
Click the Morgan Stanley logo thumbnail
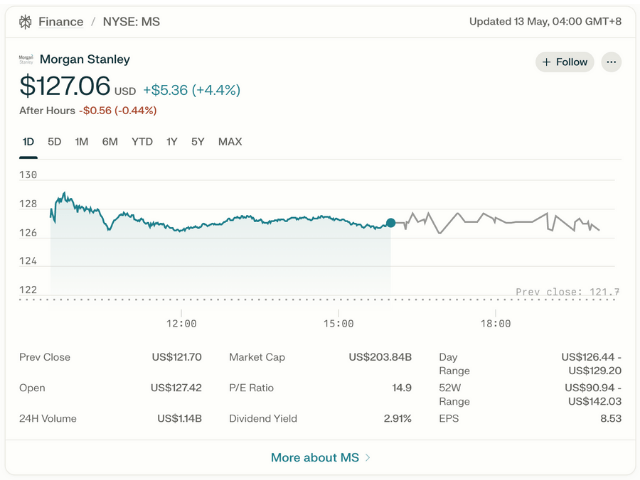pyautogui.click(x=26, y=60)
